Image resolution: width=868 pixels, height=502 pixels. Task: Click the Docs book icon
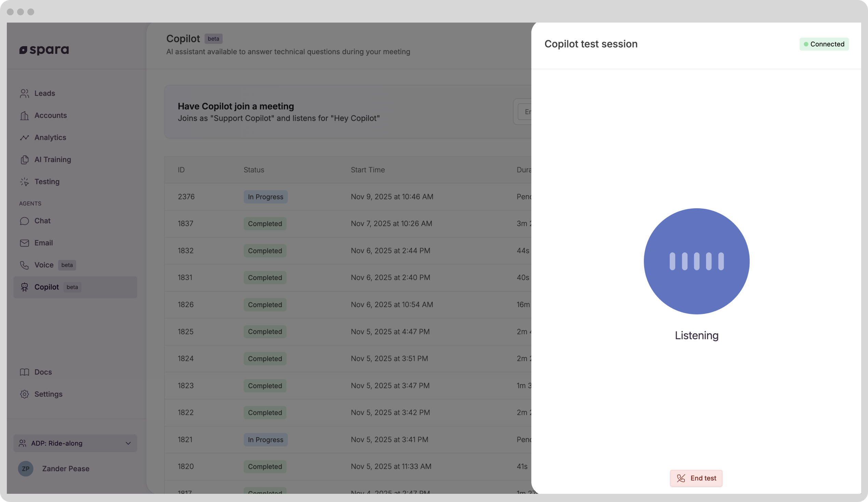tap(24, 372)
